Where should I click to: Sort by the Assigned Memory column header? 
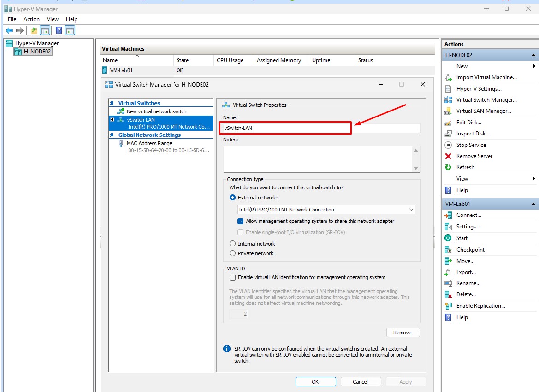click(281, 60)
